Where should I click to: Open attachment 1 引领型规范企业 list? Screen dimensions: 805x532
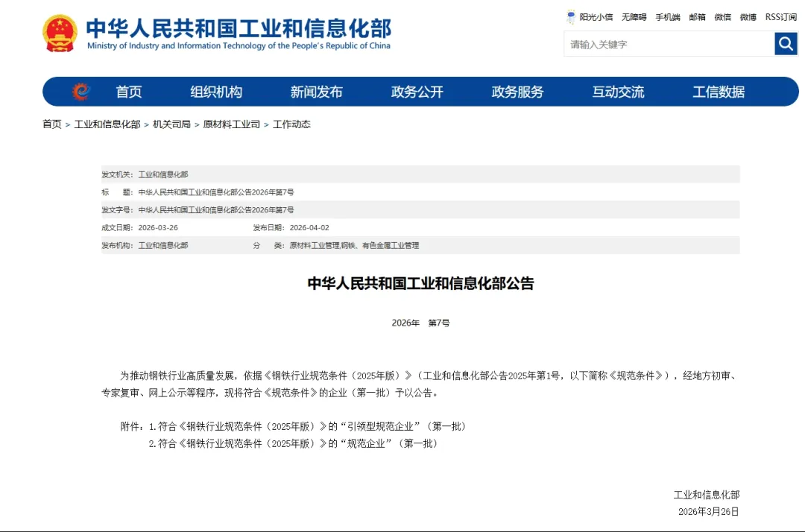pyautogui.click(x=308, y=426)
